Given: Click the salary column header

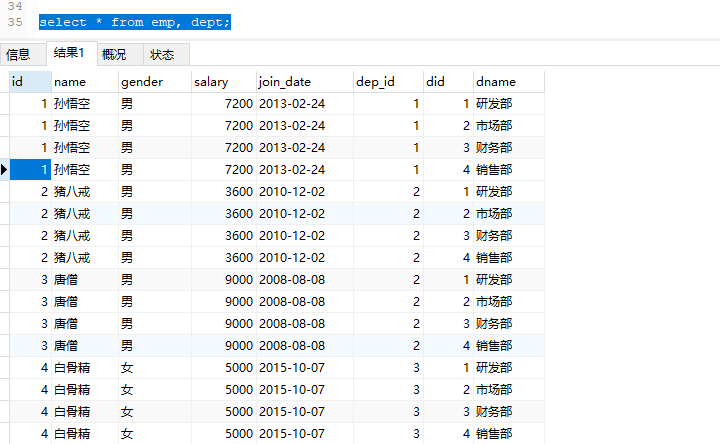Looking at the screenshot, I should click(223, 81).
